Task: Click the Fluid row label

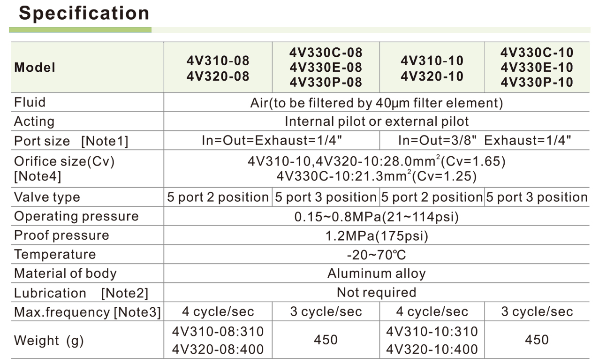Action: (x=30, y=102)
